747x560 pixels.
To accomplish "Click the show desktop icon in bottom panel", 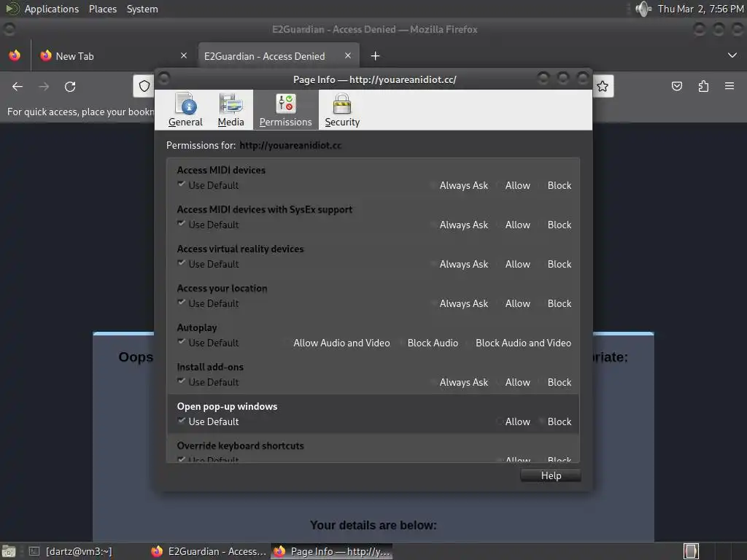I will point(9,551).
